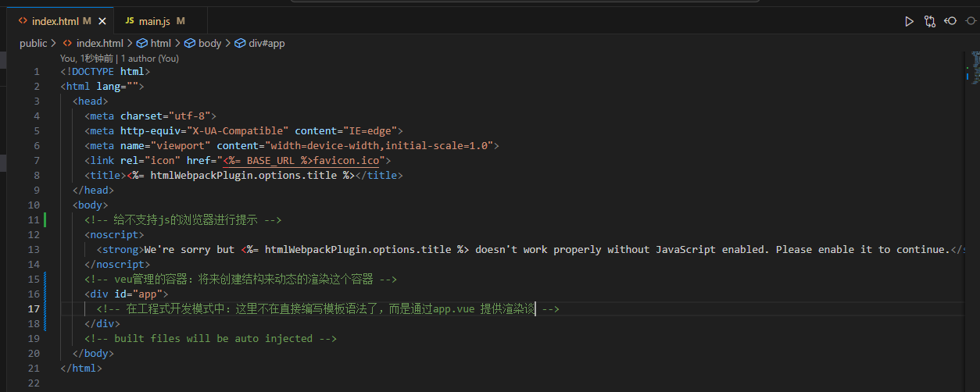Click the title tag with htmlWebpackPlugin
980x392 pixels.
coord(244,176)
